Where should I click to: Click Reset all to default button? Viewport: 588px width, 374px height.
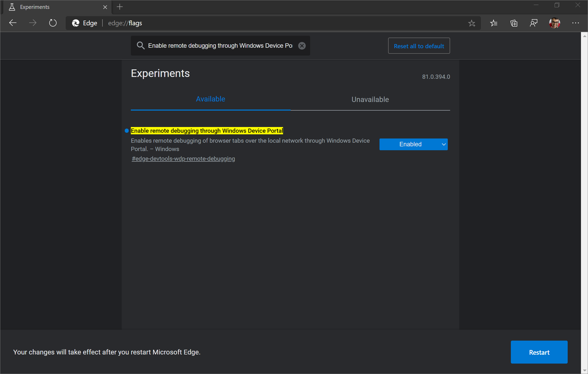[x=419, y=46]
